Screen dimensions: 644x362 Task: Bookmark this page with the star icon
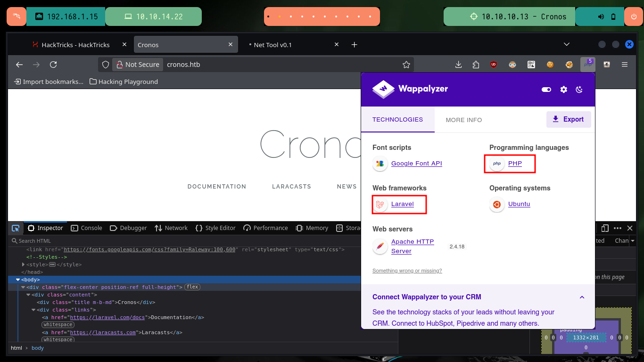tap(406, 65)
